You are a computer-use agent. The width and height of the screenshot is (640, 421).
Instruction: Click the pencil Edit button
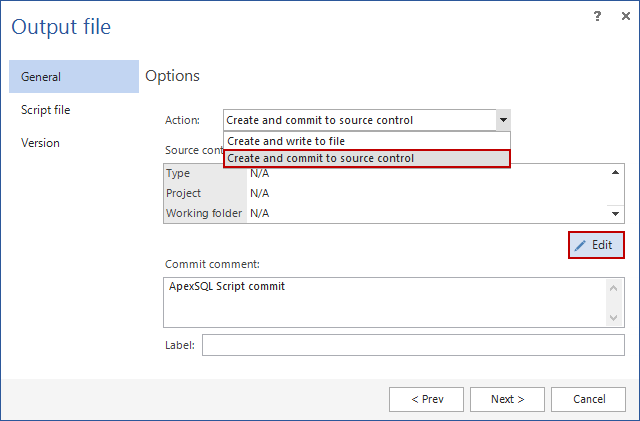597,245
